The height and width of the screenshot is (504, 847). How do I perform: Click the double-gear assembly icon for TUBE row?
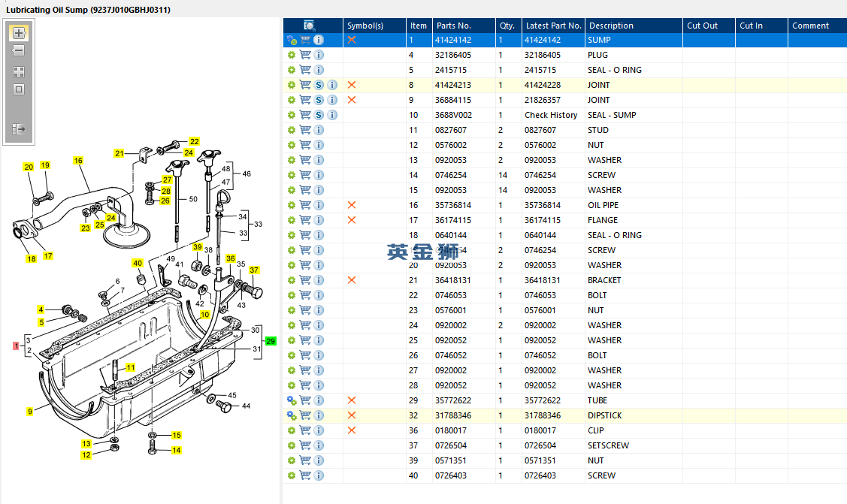[292, 400]
